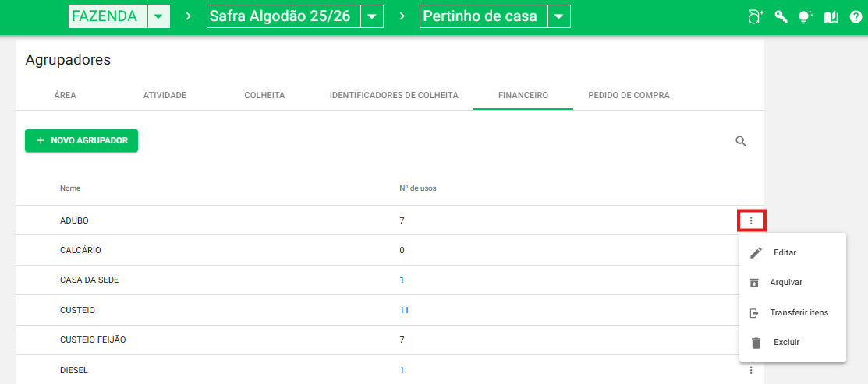This screenshot has height=384, width=868.
Task: Switch to the Atividade tab
Action: click(165, 95)
